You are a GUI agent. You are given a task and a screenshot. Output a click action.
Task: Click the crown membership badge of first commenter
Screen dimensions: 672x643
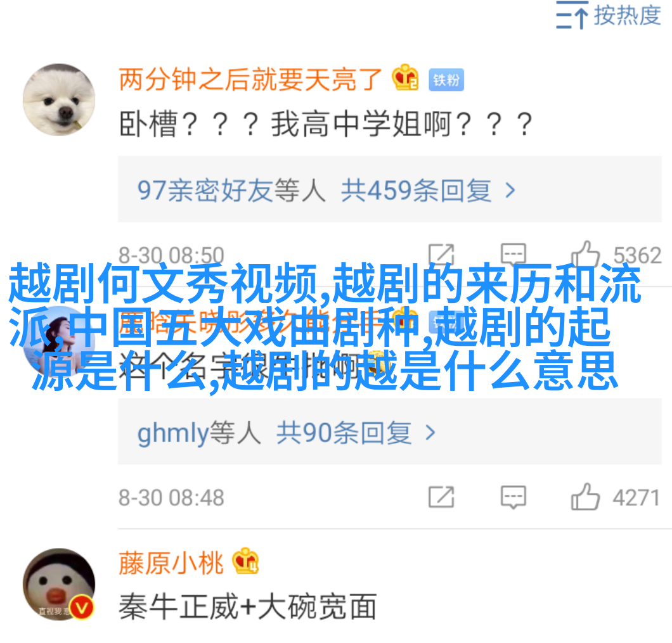pyautogui.click(x=405, y=78)
